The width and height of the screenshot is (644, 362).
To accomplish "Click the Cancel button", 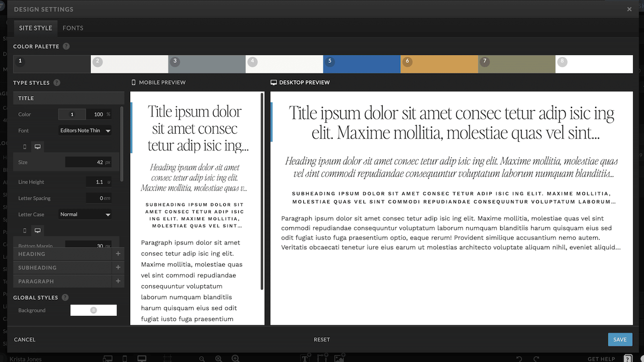I will 25,339.
